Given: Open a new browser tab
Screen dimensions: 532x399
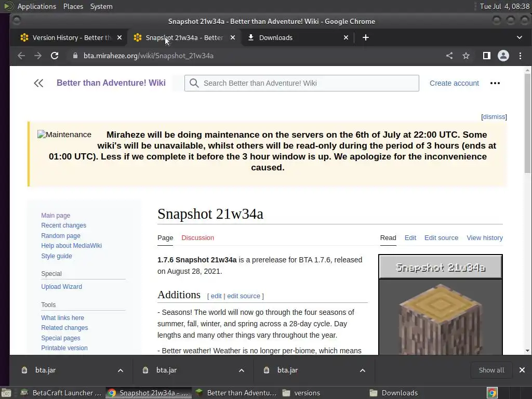Looking at the screenshot, I should pos(365,37).
